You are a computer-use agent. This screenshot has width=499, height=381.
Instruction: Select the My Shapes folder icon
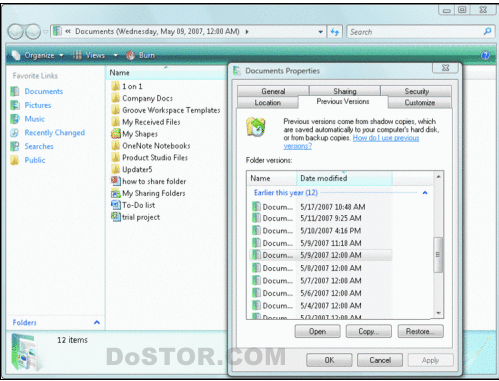tap(116, 134)
